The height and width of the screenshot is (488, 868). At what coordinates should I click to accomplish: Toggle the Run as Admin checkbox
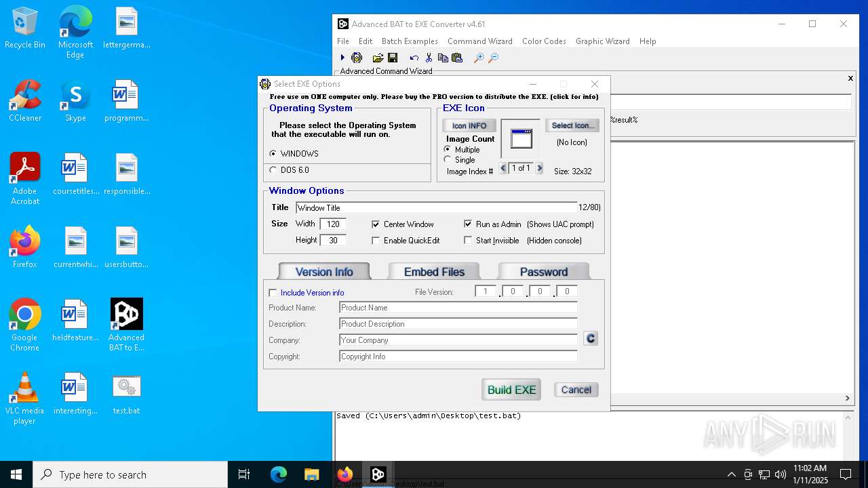point(468,224)
